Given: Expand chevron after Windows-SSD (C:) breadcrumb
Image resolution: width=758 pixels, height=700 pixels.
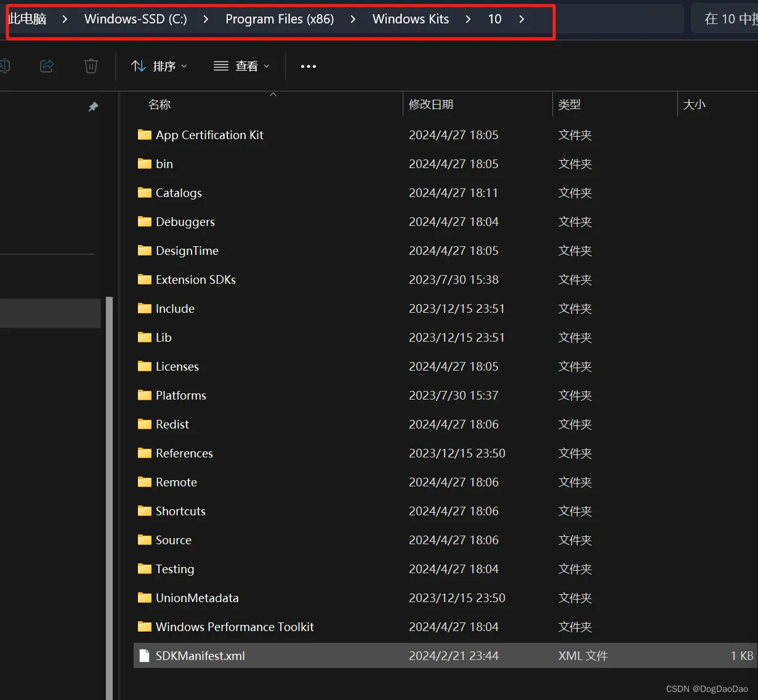Looking at the screenshot, I should (x=206, y=19).
